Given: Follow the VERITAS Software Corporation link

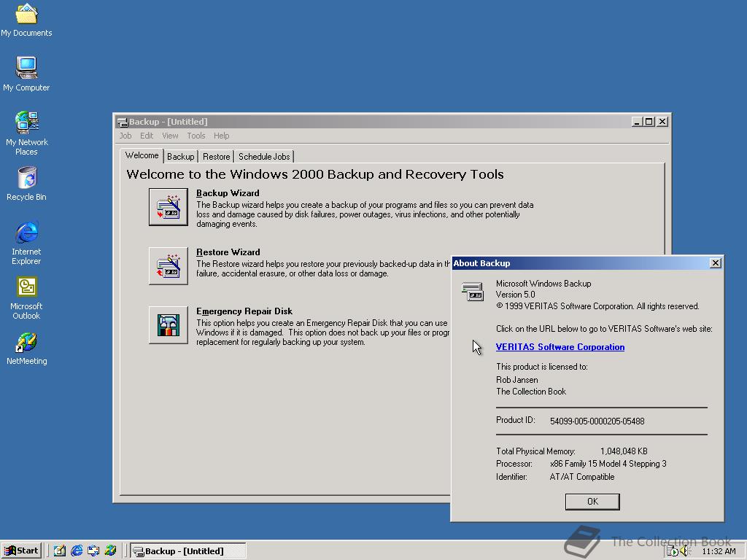Looking at the screenshot, I should click(x=560, y=347).
